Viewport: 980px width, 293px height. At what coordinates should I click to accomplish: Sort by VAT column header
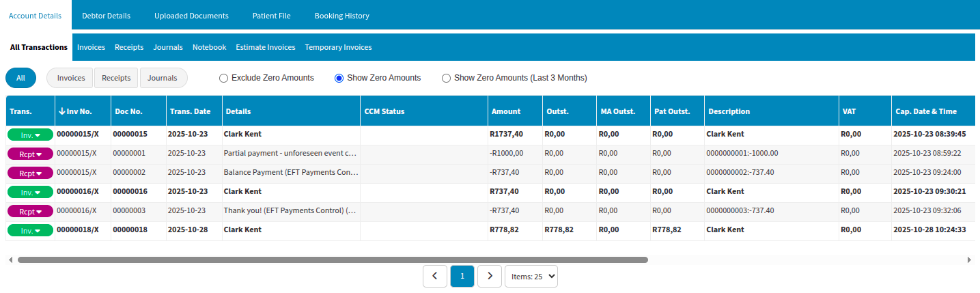point(865,111)
